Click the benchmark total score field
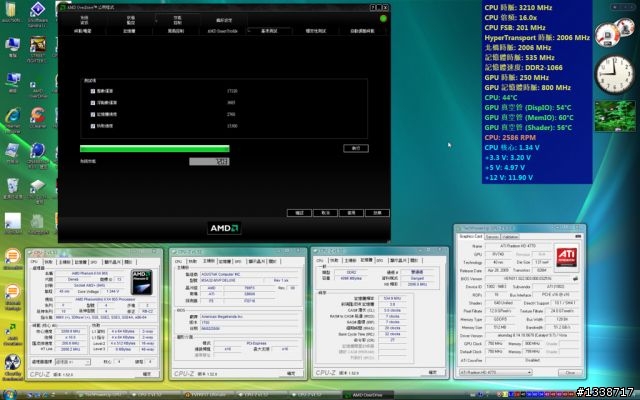640x400 pixels. click(209, 162)
